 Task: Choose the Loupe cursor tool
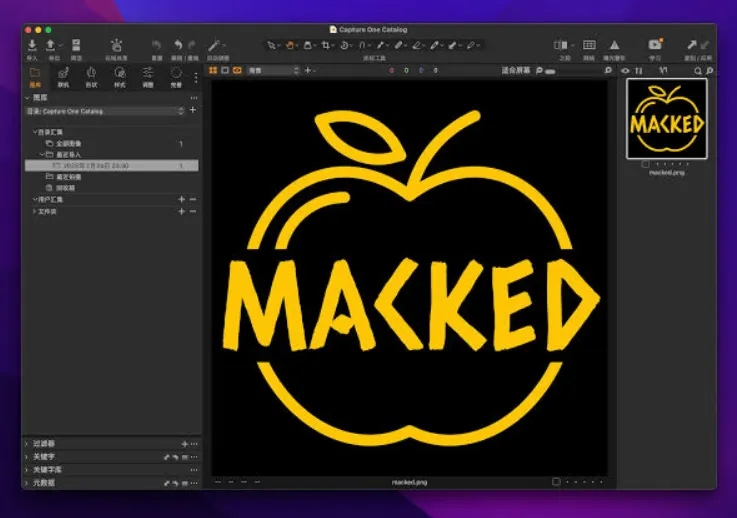coord(307,46)
